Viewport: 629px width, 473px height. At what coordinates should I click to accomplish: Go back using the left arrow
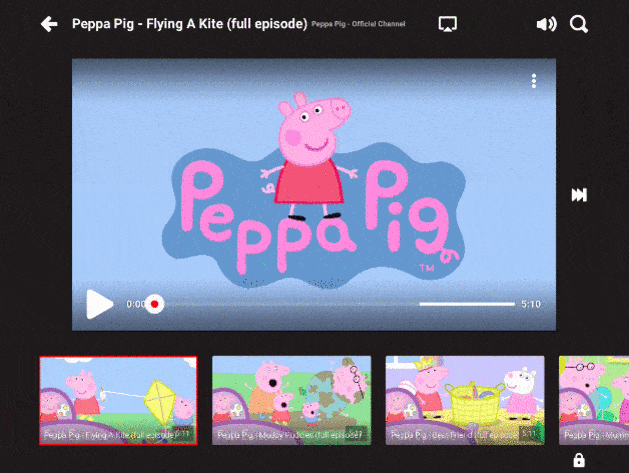coord(49,24)
